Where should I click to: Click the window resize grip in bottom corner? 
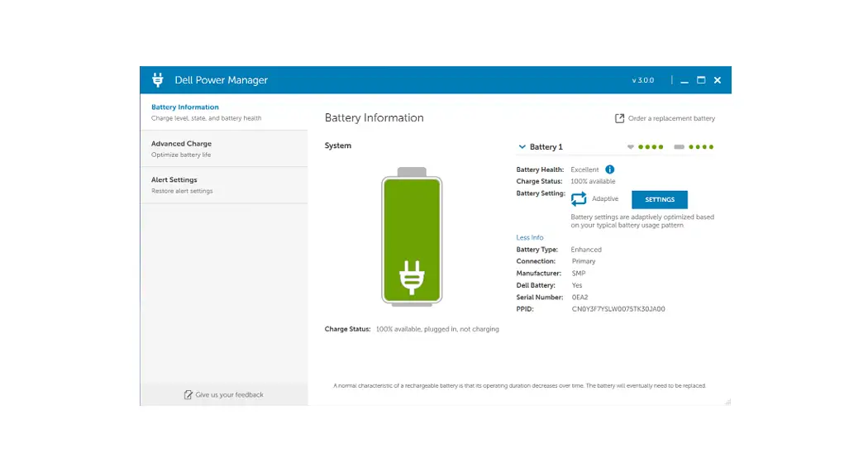pyautogui.click(x=728, y=402)
